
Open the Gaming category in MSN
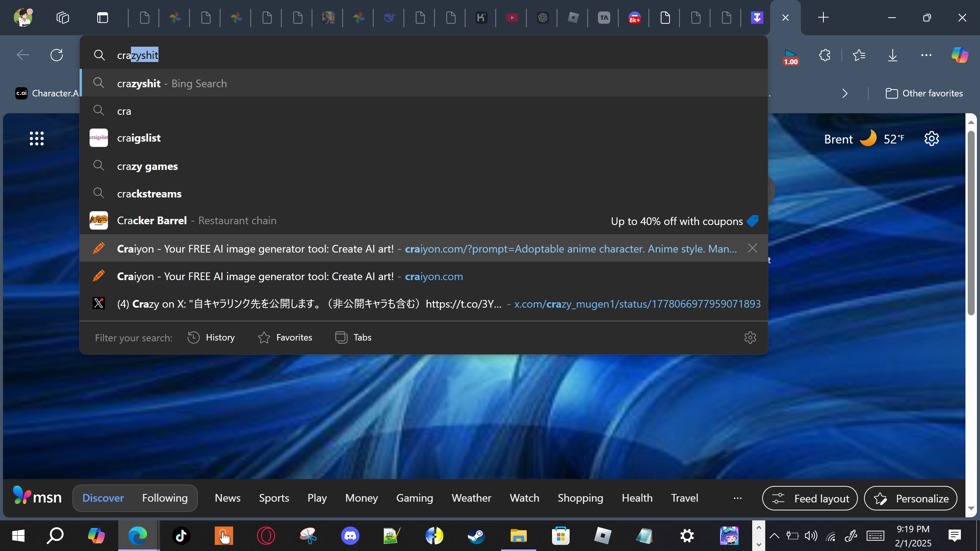pyautogui.click(x=415, y=498)
